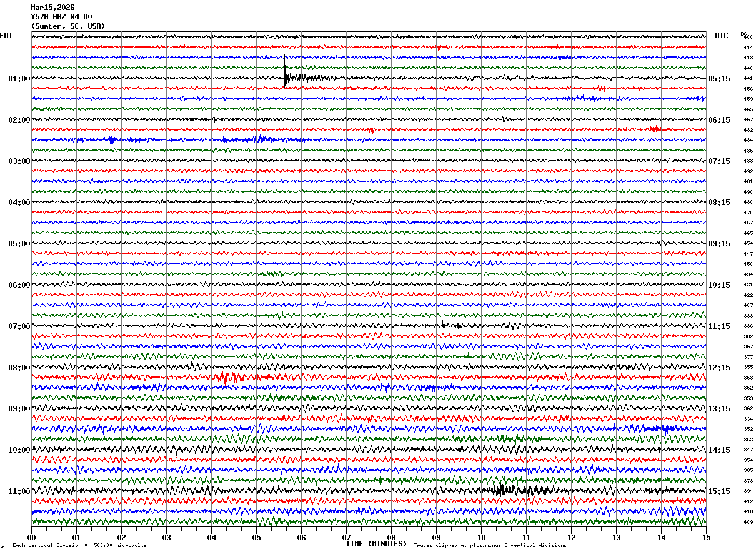Select DC offset value 470
756x554 pixels.
click(x=748, y=213)
